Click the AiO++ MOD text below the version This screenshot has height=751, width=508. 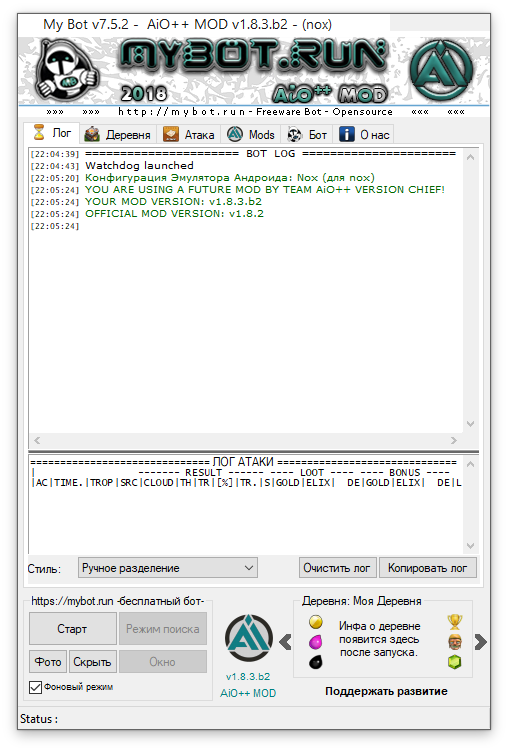[x=248, y=693]
